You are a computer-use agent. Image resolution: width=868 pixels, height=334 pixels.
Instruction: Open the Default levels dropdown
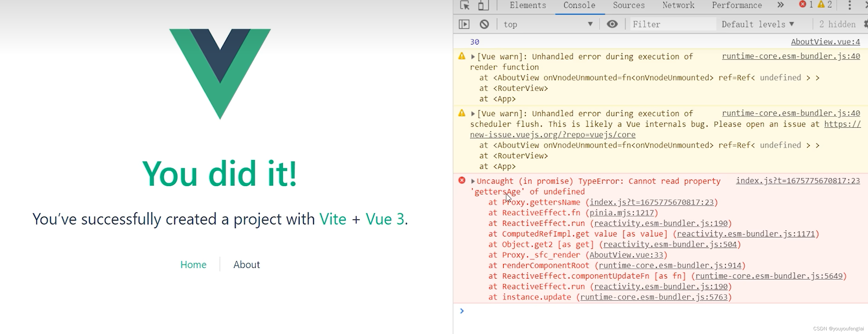(758, 24)
